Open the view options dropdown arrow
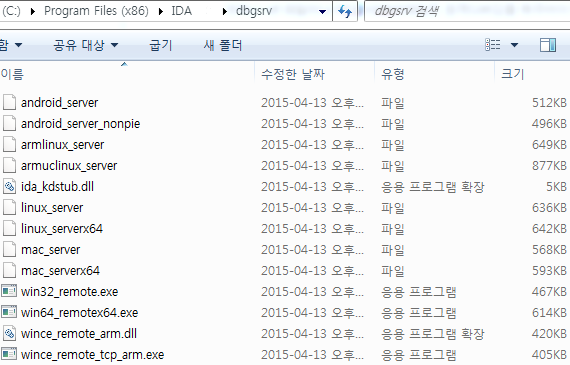Screen dimensions: 570x365 point(514,45)
